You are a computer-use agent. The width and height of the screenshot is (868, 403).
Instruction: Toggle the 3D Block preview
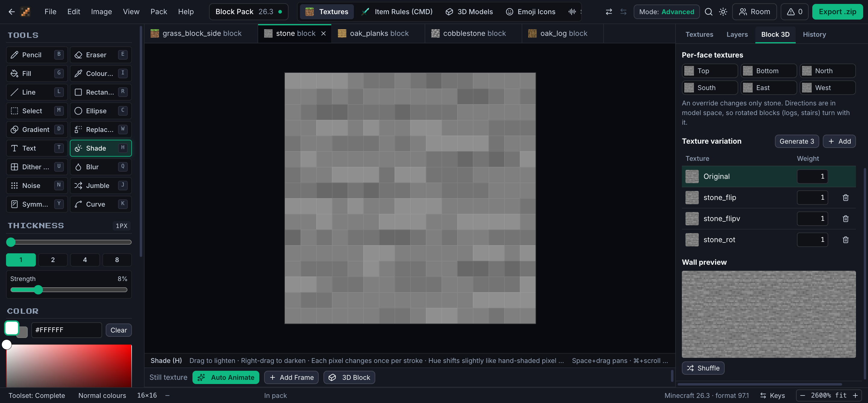coord(349,377)
